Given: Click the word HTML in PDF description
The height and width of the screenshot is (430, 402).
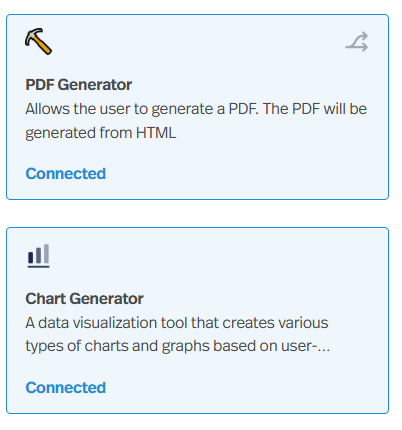Looking at the screenshot, I should point(156,133).
